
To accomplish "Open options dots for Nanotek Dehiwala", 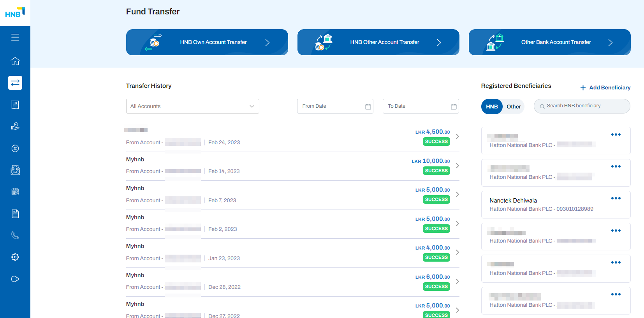I will [616, 198].
